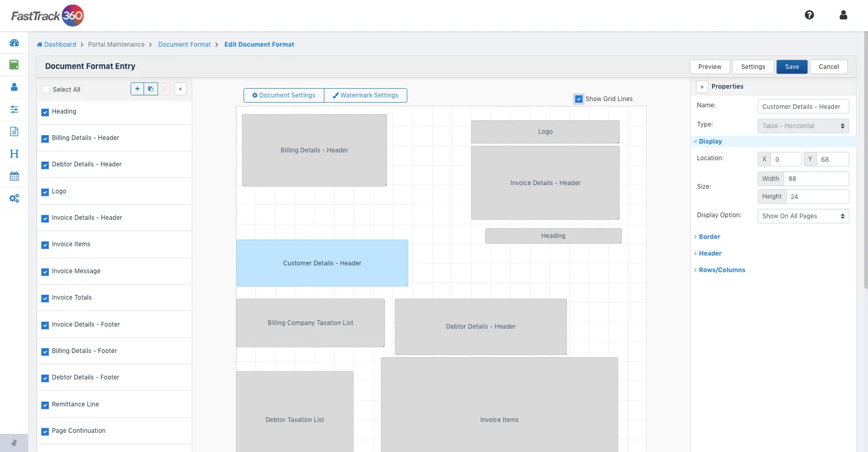Open the sliders icon in left sidebar
The image size is (868, 452).
point(14,109)
